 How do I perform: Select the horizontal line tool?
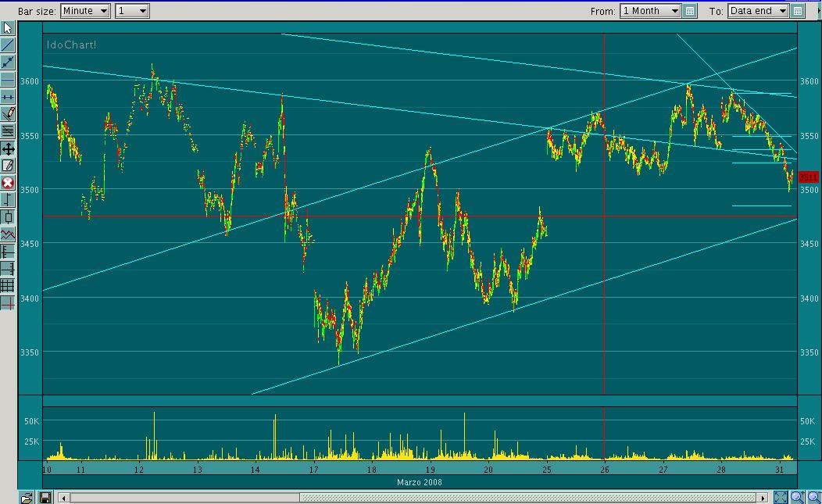pos(8,80)
